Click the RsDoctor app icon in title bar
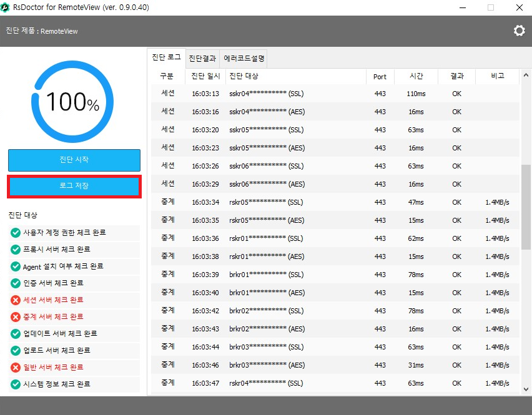 [x=6, y=7]
